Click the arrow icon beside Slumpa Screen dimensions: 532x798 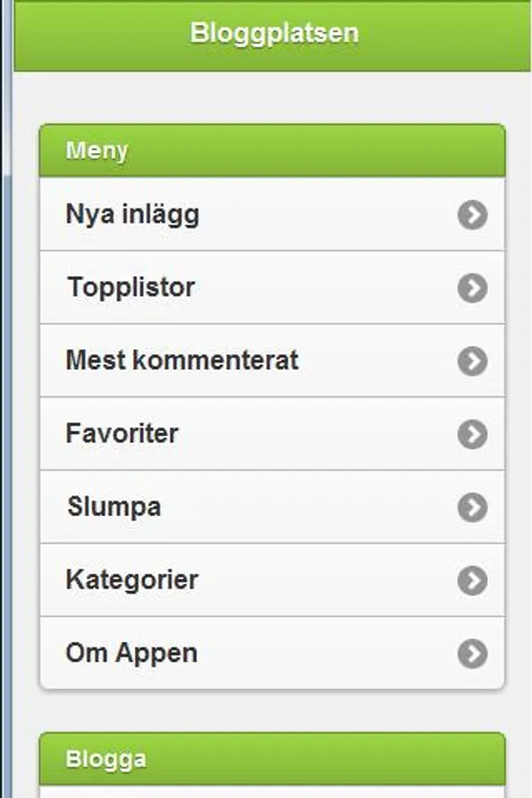[473, 507]
